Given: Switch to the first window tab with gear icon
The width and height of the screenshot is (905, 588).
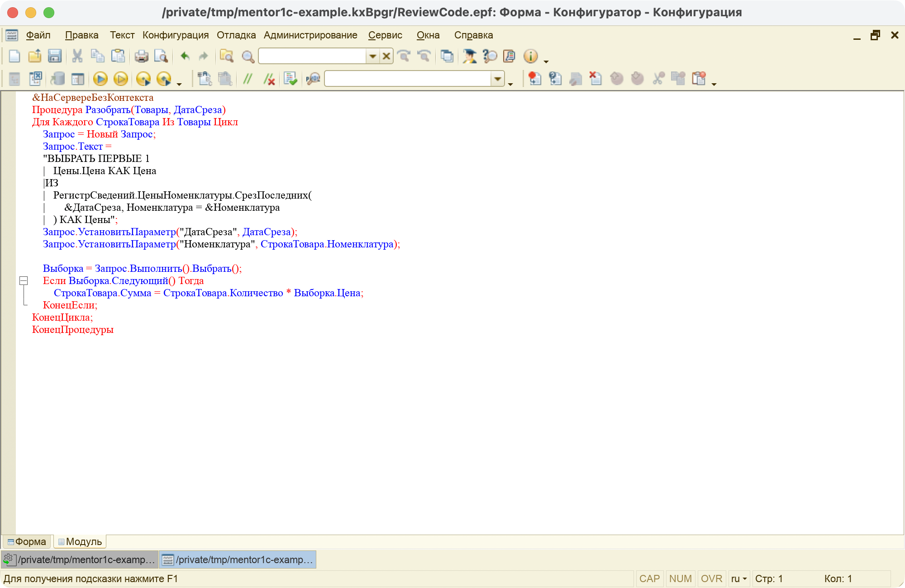Looking at the screenshot, I should [80, 560].
